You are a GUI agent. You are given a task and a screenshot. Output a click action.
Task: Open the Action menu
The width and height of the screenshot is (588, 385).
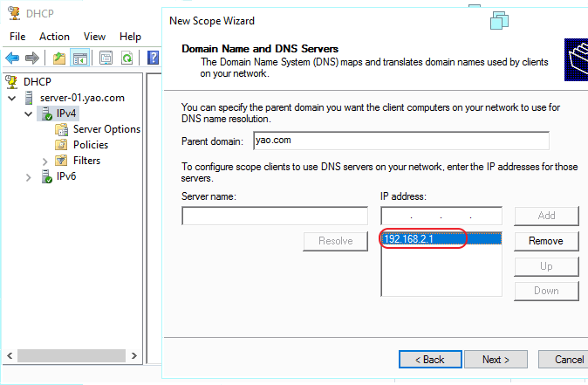(x=54, y=37)
